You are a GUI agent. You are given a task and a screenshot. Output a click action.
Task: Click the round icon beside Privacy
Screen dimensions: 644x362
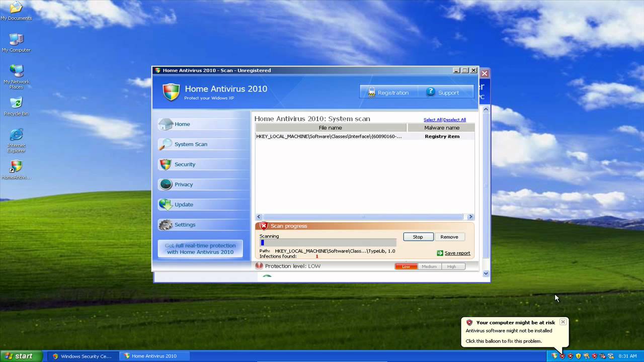pos(166,185)
